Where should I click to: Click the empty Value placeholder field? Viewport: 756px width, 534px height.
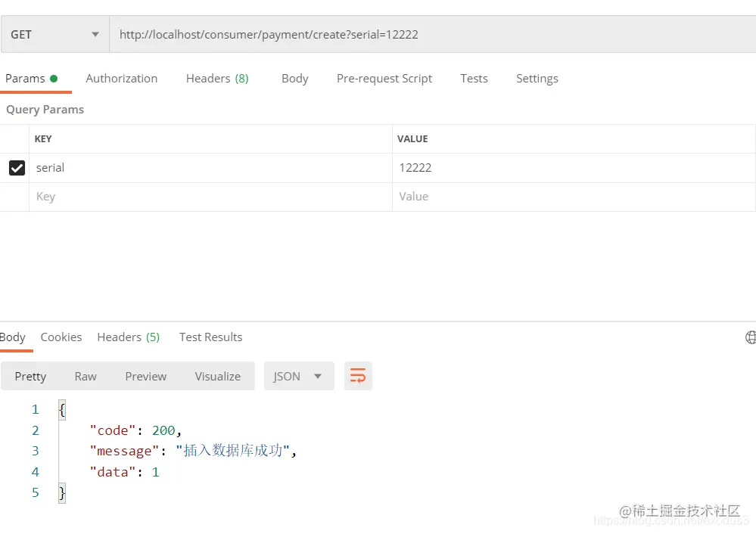pos(574,197)
